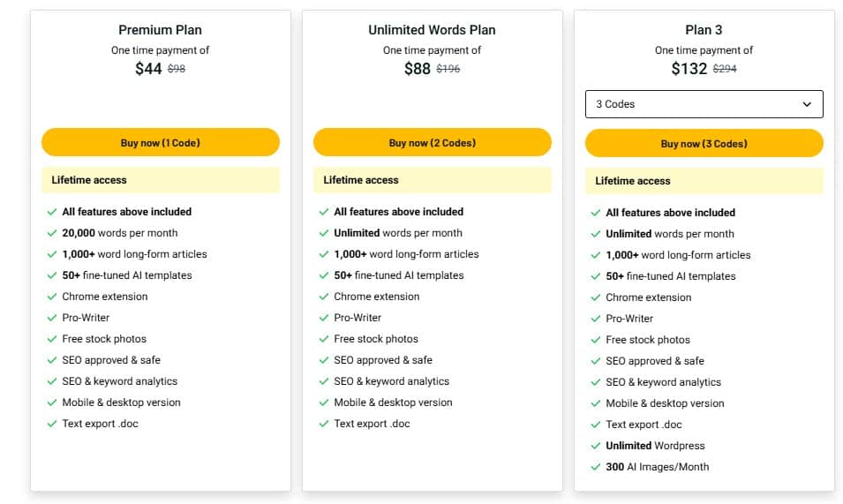Click Premium Plan's Chrome extension checkmark
The height and width of the screenshot is (504, 843).
click(x=52, y=297)
